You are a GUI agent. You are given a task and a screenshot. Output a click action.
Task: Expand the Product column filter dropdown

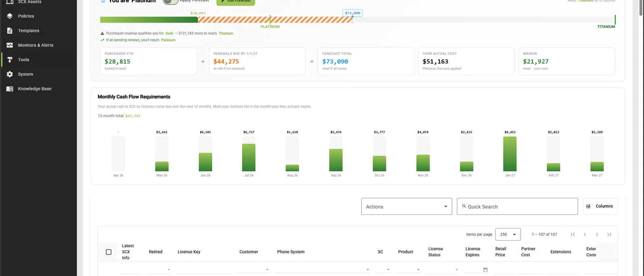pyautogui.click(x=418, y=270)
